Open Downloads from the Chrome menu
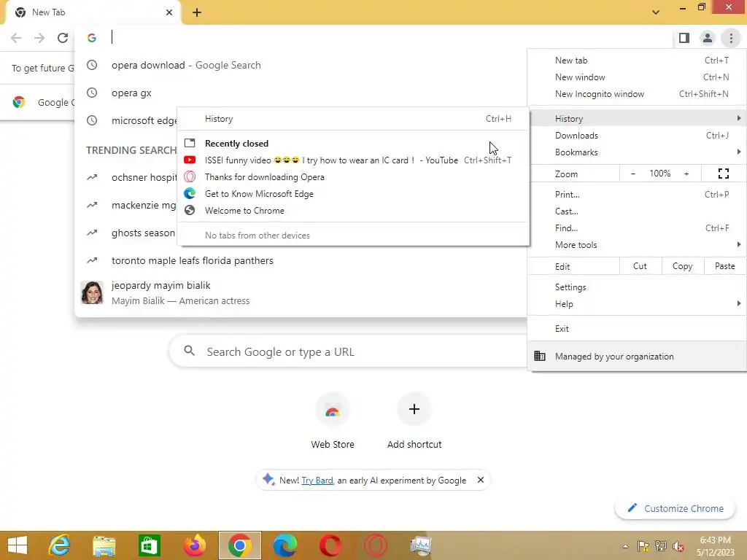Image resolution: width=747 pixels, height=560 pixels. tap(637, 135)
